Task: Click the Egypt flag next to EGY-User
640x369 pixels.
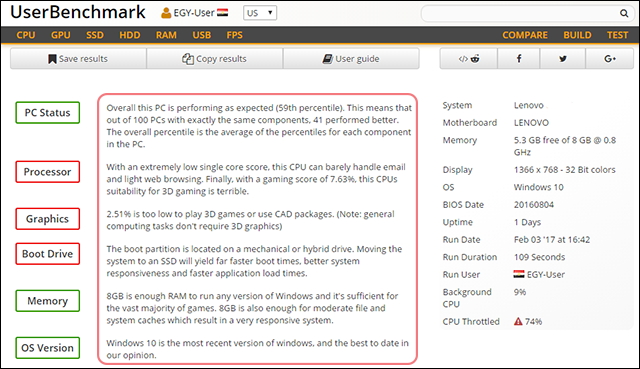Action: click(222, 13)
